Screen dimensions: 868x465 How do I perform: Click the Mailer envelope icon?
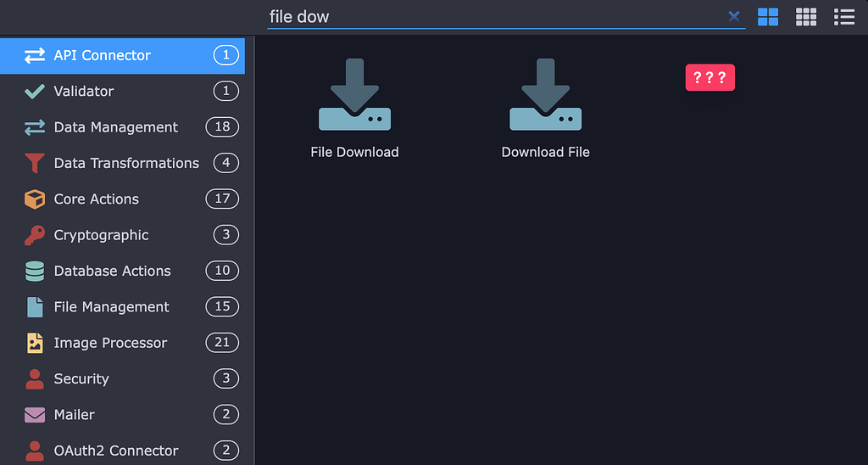[34, 415]
